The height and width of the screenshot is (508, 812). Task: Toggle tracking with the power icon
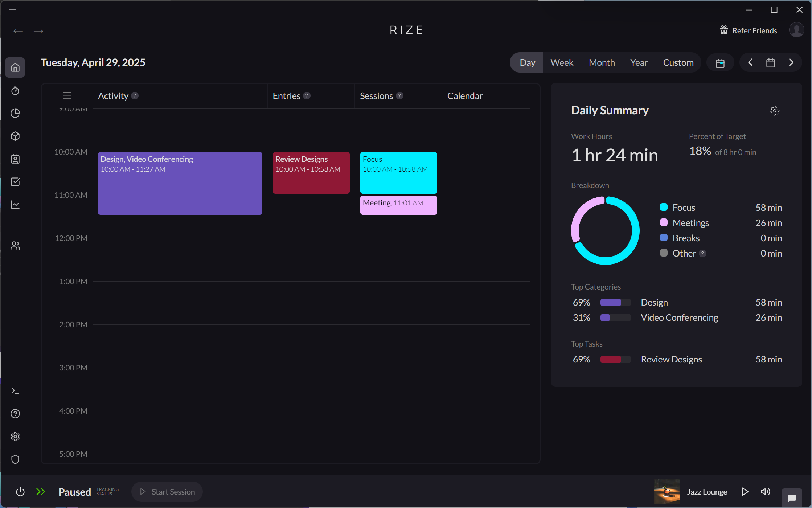point(20,492)
